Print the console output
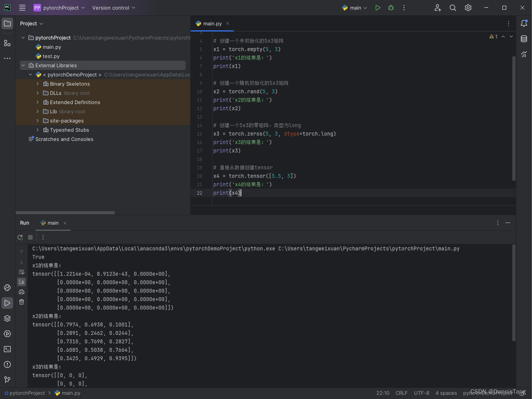The image size is (532, 399). pos(22,292)
